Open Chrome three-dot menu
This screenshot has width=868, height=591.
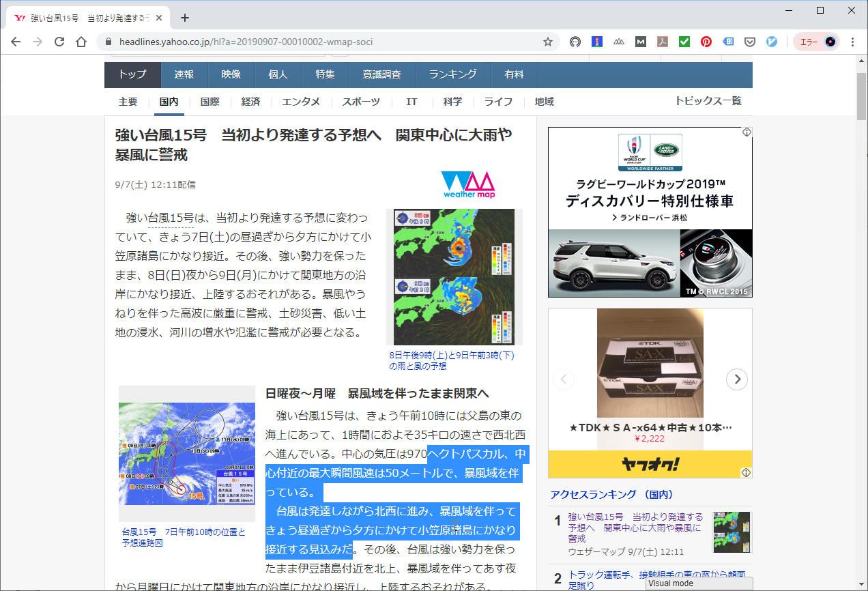coord(852,42)
